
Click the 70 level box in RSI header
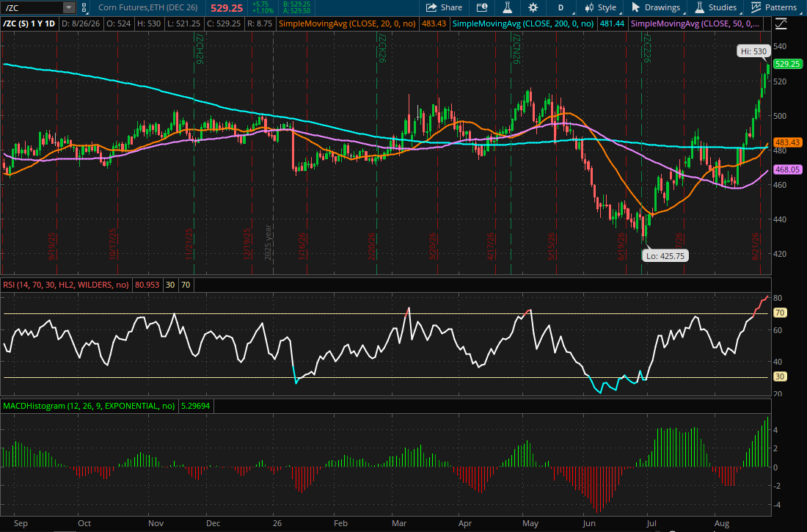(186, 285)
